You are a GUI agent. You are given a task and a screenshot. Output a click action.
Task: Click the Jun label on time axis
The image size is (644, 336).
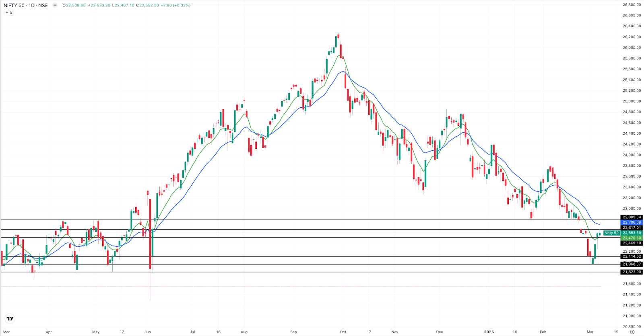148,332
